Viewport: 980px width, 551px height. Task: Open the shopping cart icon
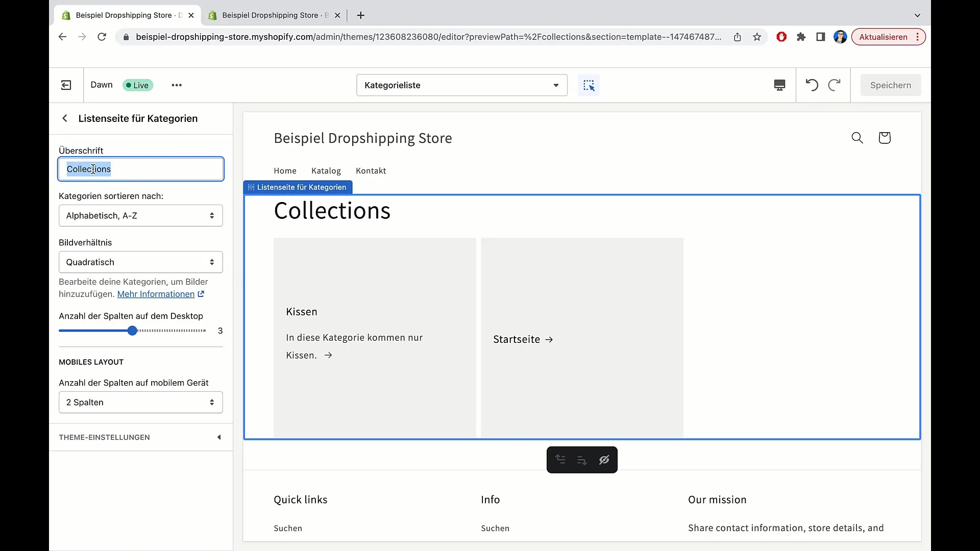pyautogui.click(x=885, y=138)
